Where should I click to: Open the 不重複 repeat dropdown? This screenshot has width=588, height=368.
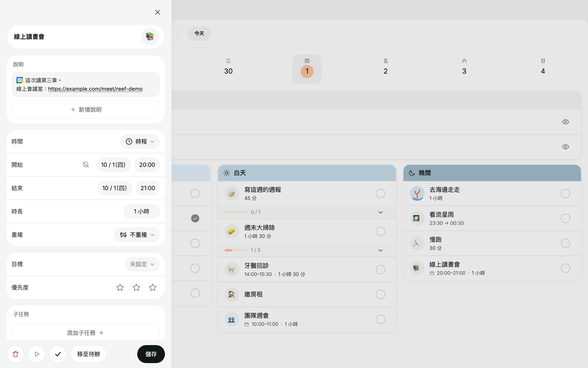pyautogui.click(x=137, y=235)
